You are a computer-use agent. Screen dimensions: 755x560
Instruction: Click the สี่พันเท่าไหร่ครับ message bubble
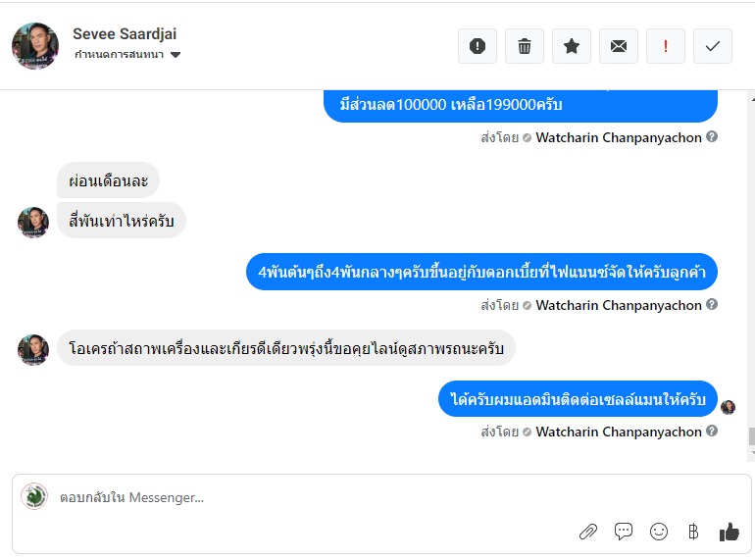coord(122,222)
